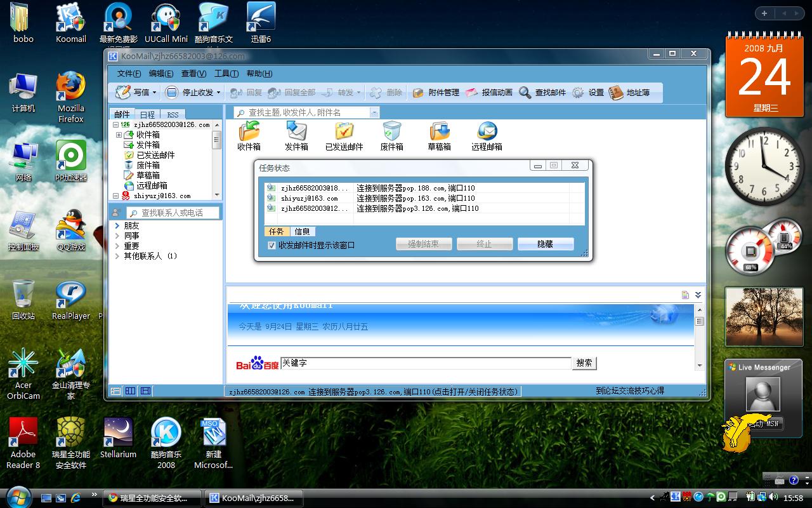Screen dimensions: 812x508
Task: Open the 废件箱 trash bin icon
Action: point(391,132)
